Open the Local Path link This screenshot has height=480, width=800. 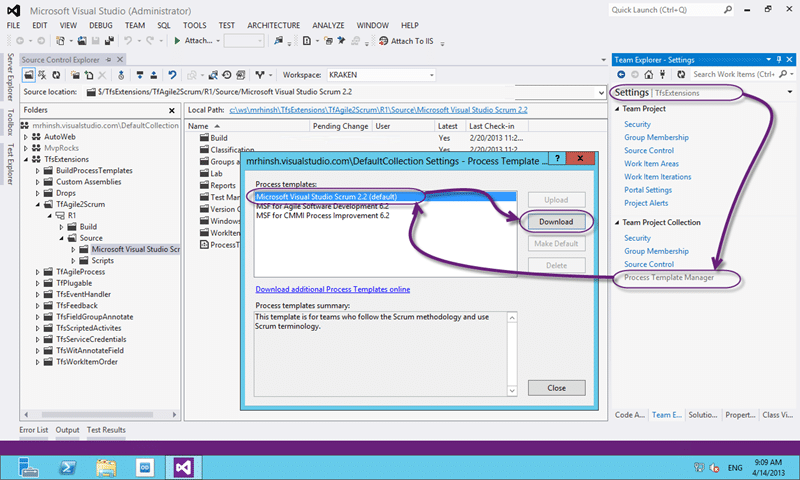378,110
